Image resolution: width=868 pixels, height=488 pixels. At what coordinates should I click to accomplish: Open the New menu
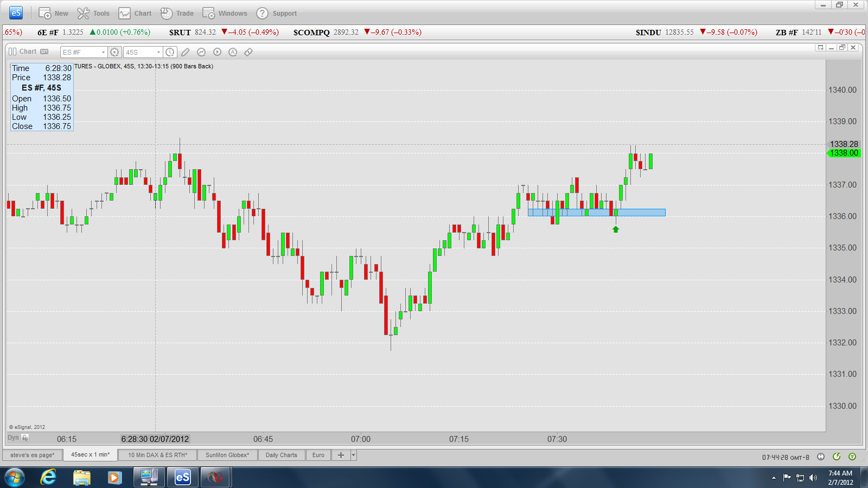pos(53,14)
